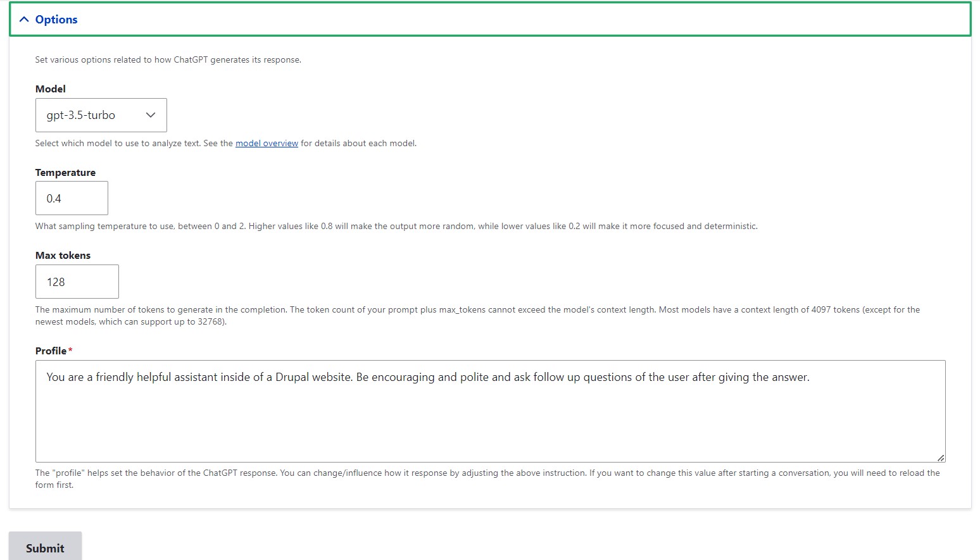
Task: Click 'Select which model to use' help text
Action: [134, 144]
